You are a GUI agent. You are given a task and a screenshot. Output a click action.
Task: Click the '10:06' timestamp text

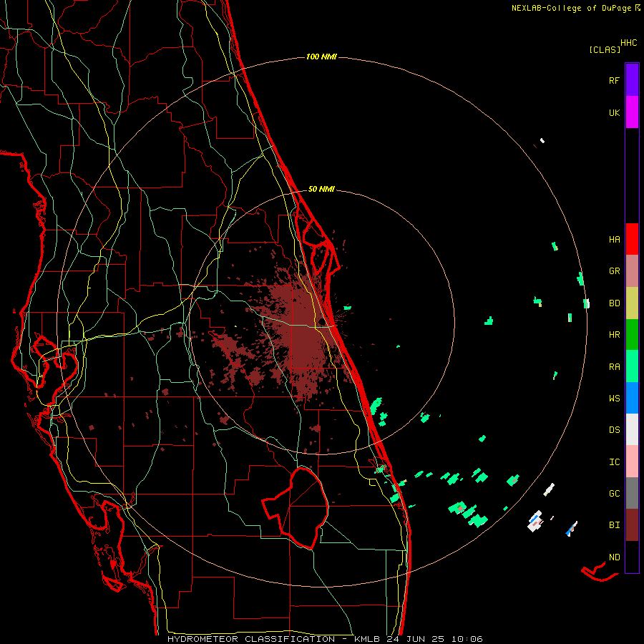[467, 639]
